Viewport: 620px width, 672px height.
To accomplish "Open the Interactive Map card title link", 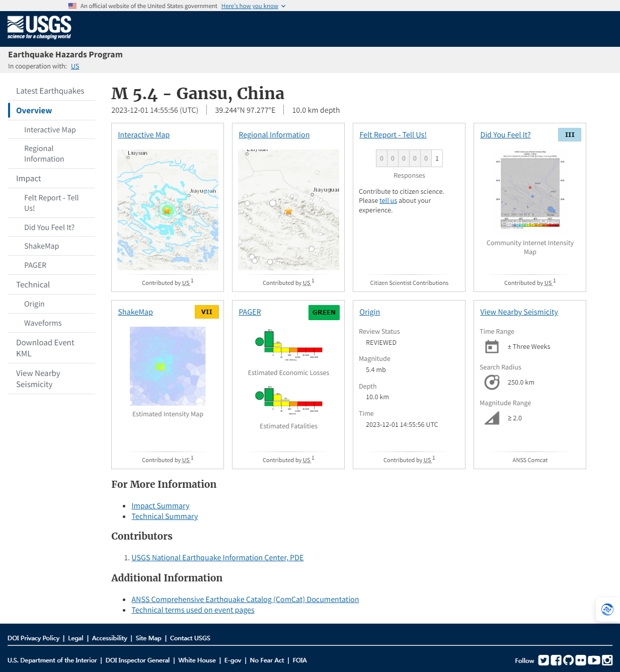I will 144,134.
